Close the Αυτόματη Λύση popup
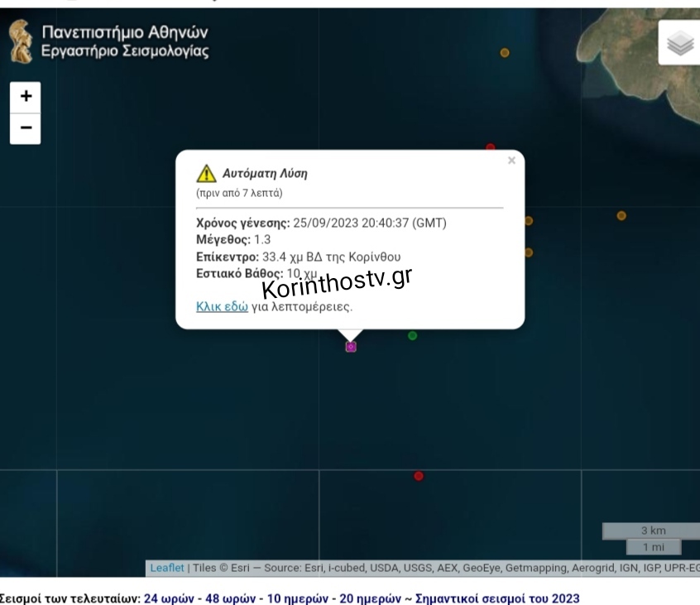 coord(511,161)
